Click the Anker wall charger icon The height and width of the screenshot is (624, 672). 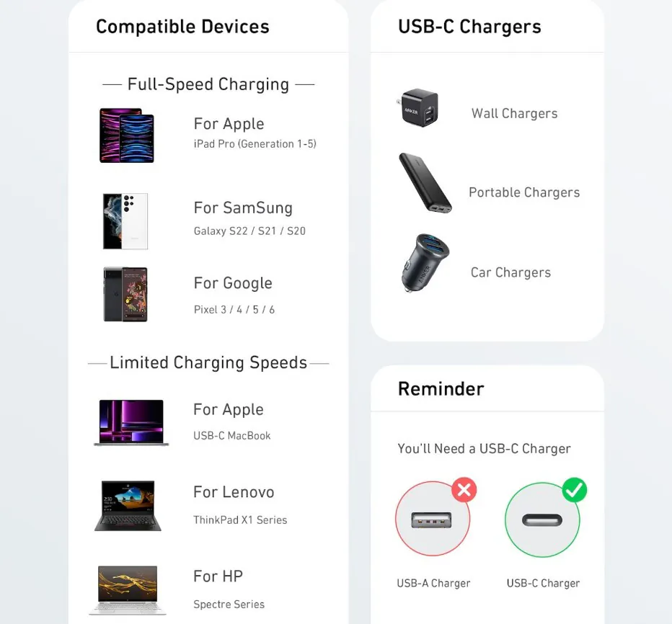(417, 107)
